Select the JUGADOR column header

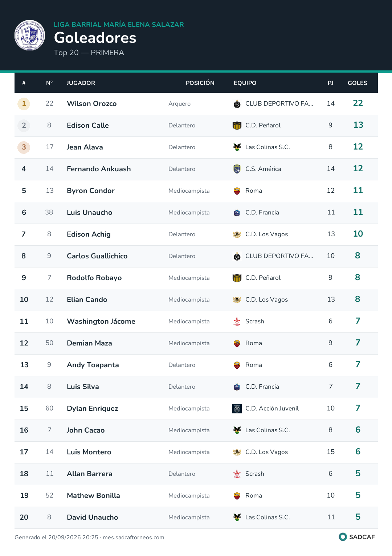pos(81,83)
